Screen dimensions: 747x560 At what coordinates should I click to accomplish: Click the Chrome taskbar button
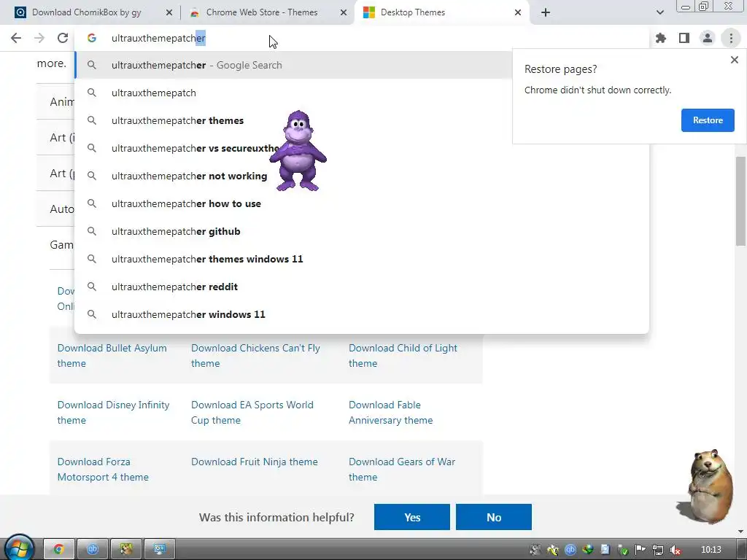(59, 550)
